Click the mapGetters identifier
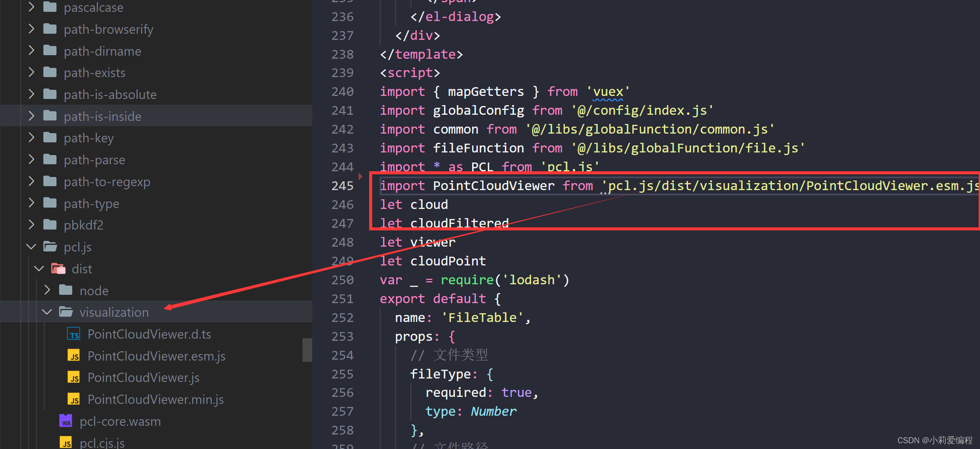Image resolution: width=980 pixels, height=449 pixels. tap(486, 92)
